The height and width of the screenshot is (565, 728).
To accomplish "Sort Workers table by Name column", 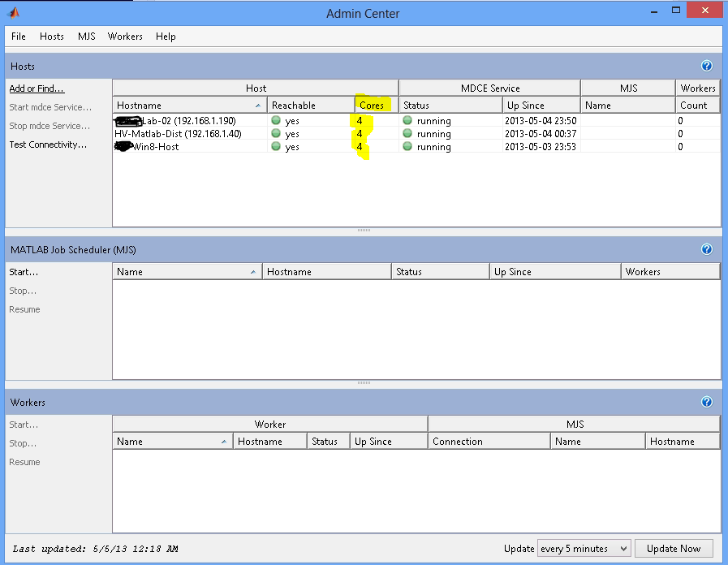I will coord(172,441).
